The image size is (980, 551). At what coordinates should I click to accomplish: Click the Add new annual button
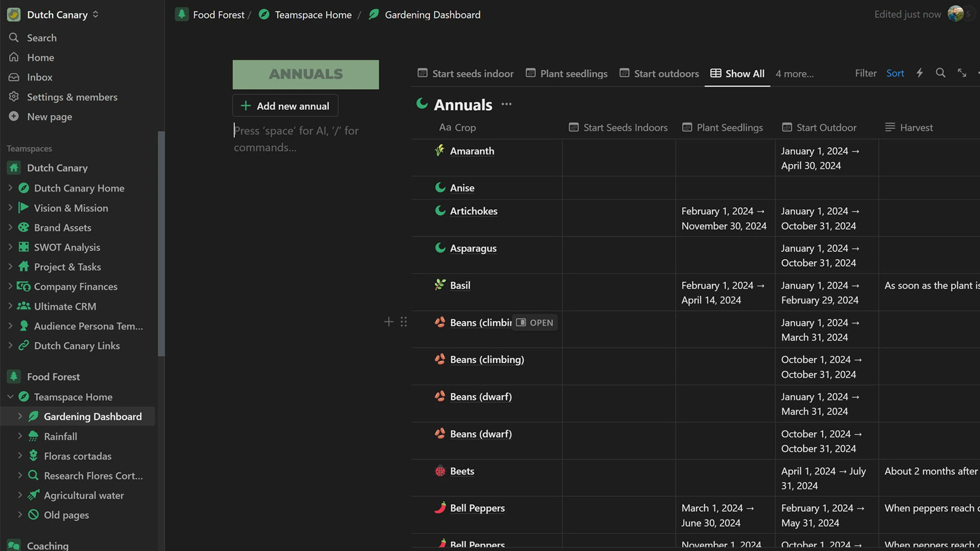coord(285,106)
